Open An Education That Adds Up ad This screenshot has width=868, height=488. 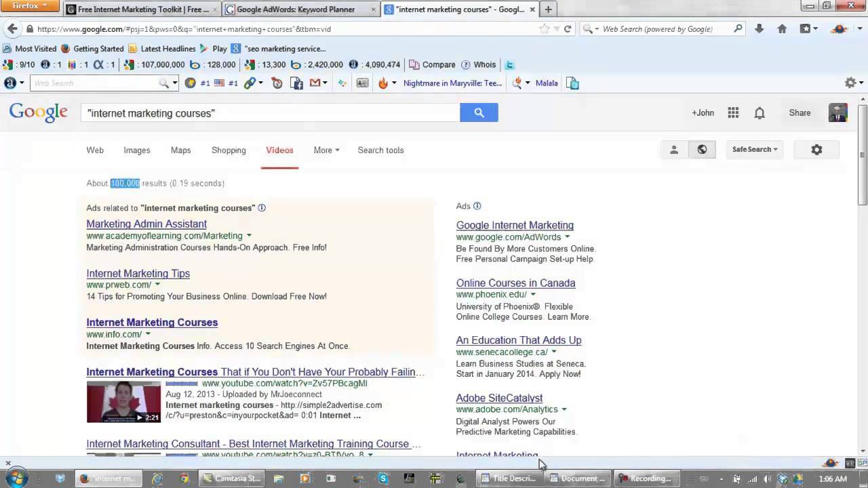[519, 340]
